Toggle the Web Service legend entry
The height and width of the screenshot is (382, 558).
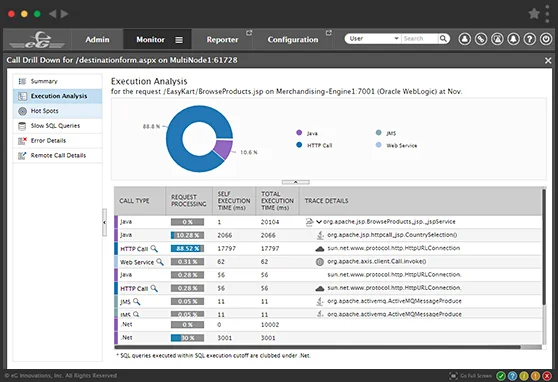tap(396, 145)
